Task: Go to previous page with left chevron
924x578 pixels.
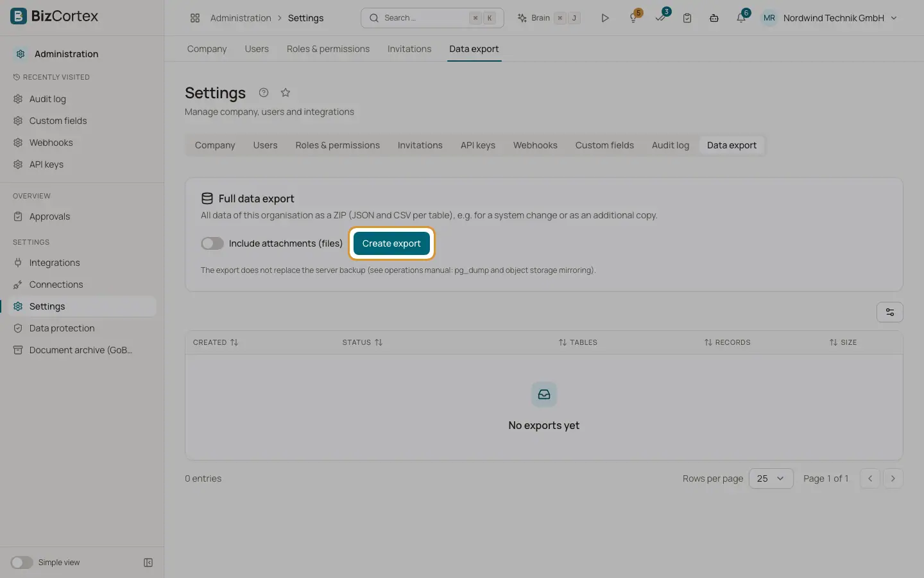Action: point(870,478)
